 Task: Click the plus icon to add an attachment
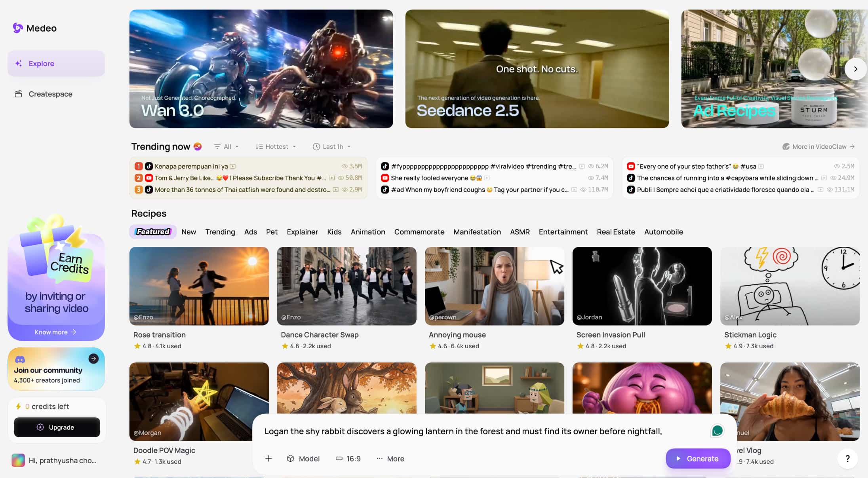tap(268, 459)
